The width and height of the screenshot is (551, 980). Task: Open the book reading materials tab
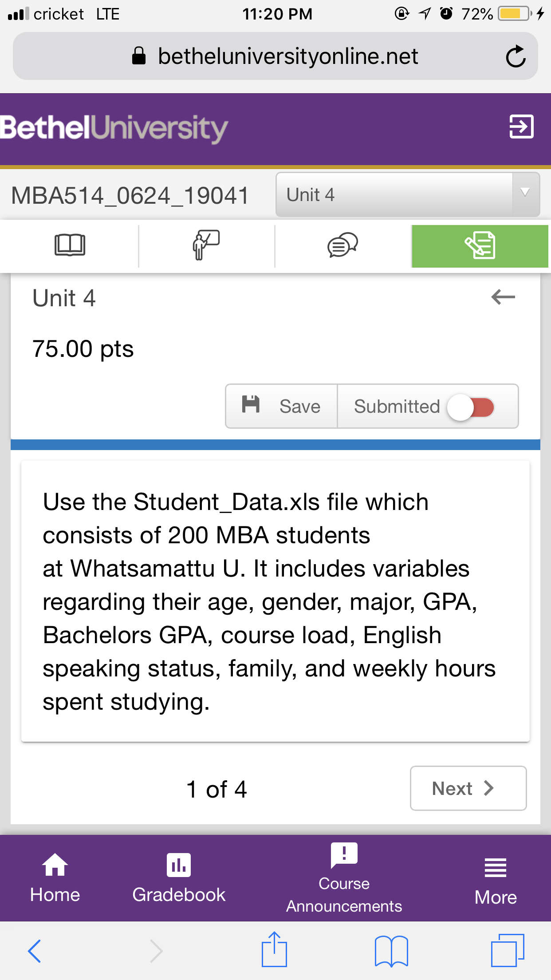pos(70,245)
